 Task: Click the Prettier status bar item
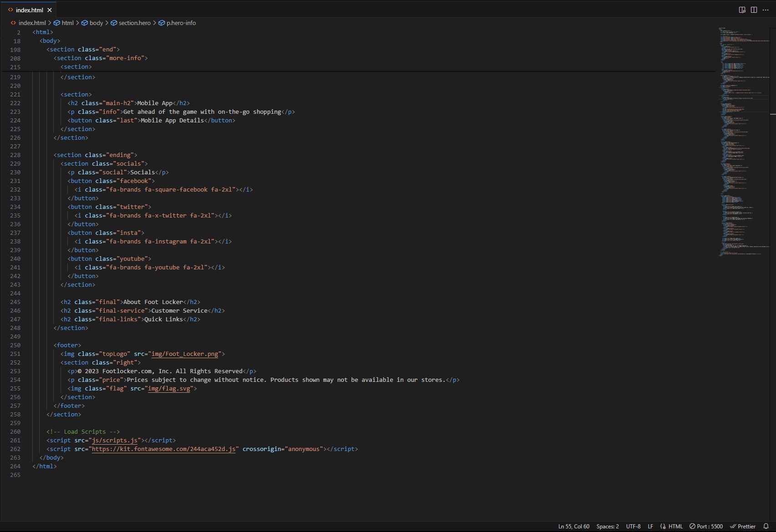tap(743, 527)
